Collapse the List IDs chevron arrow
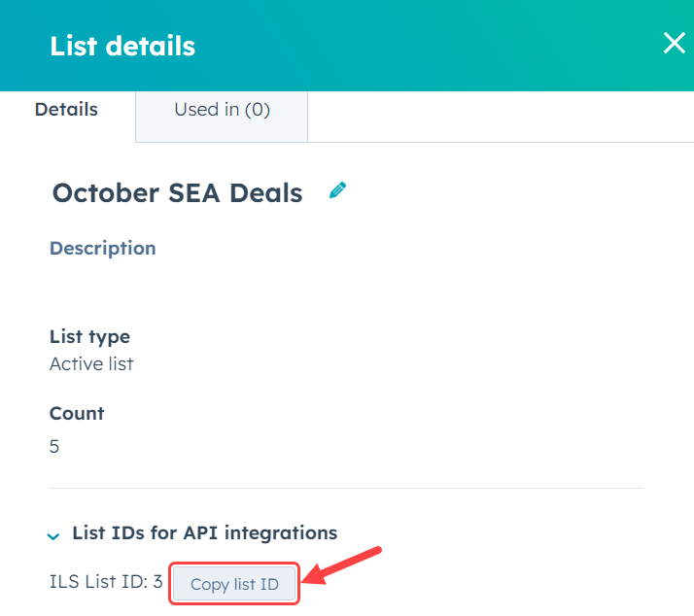This screenshot has height=616, width=694. [x=52, y=534]
